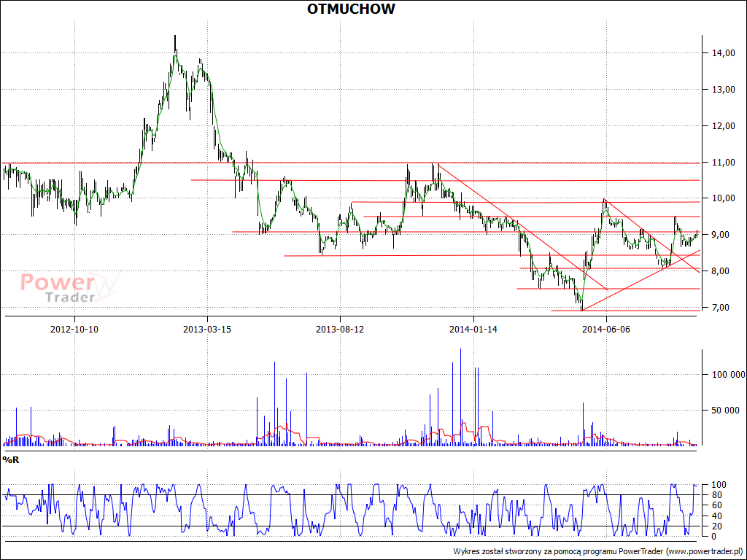
Task: Click the 100 level on %R axis
Action: click(x=718, y=485)
